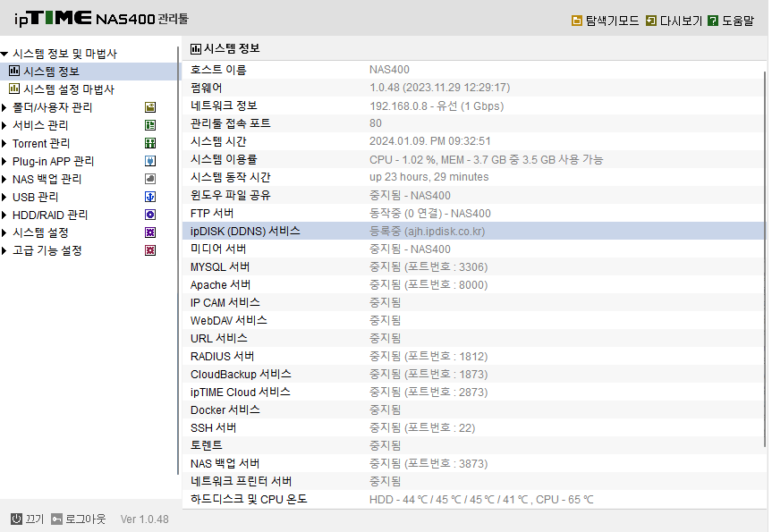Open the 서비스 관리 menu
Viewport: 772px width, 532px height.
(40, 125)
